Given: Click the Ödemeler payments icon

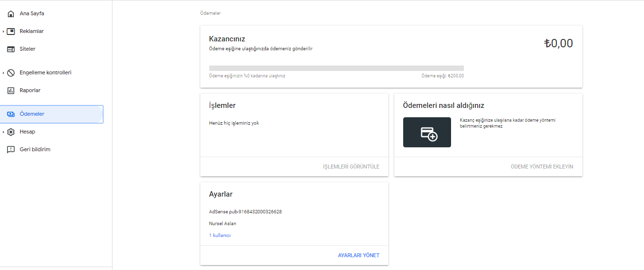Looking at the screenshot, I should [x=11, y=114].
